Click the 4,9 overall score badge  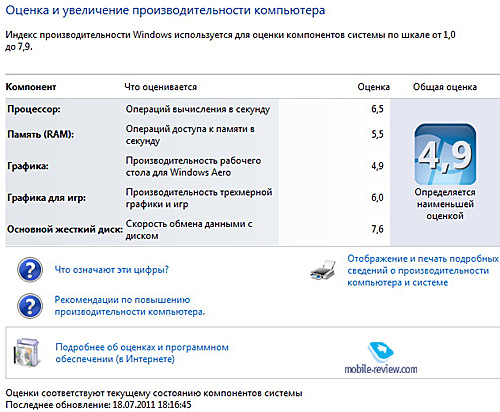coord(445,154)
